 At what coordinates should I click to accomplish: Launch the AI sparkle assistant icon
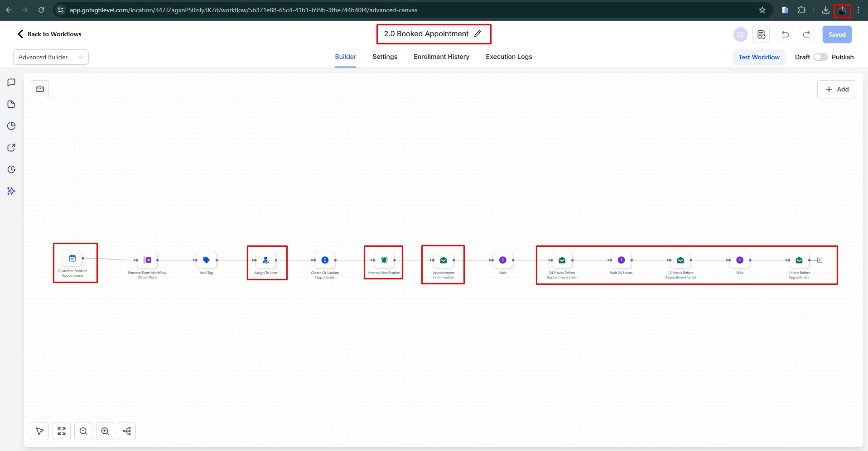click(x=12, y=191)
